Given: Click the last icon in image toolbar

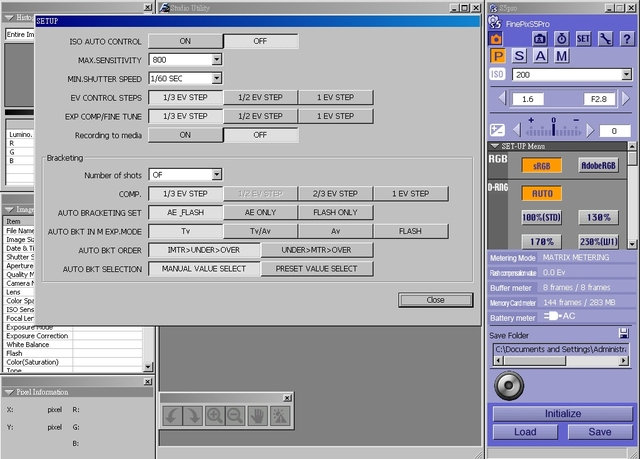Looking at the screenshot, I should click(x=280, y=416).
